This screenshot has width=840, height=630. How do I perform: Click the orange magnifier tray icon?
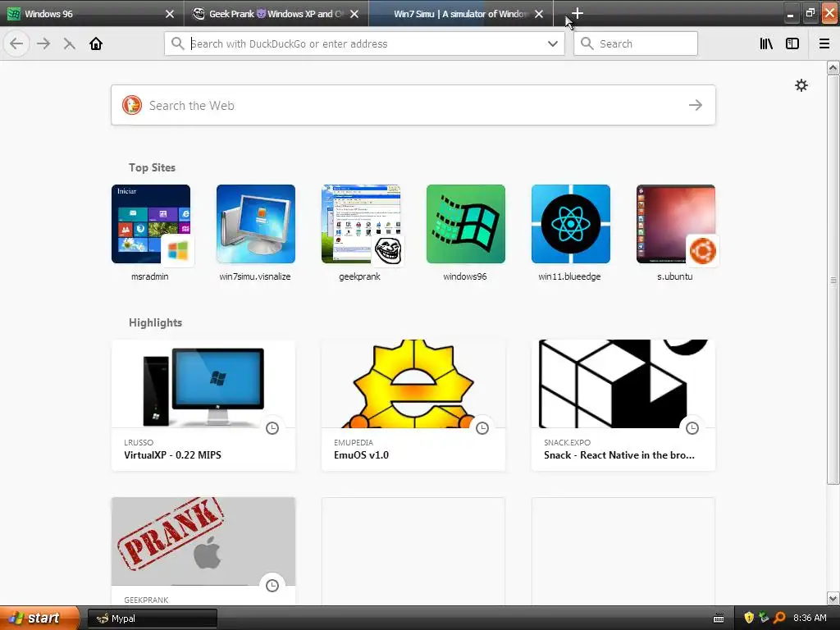tap(779, 618)
